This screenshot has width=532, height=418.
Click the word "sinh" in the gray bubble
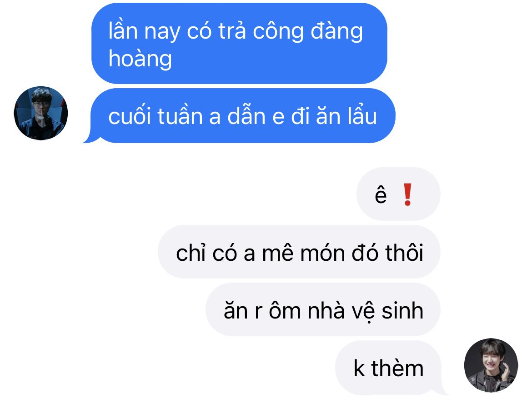tap(402, 310)
